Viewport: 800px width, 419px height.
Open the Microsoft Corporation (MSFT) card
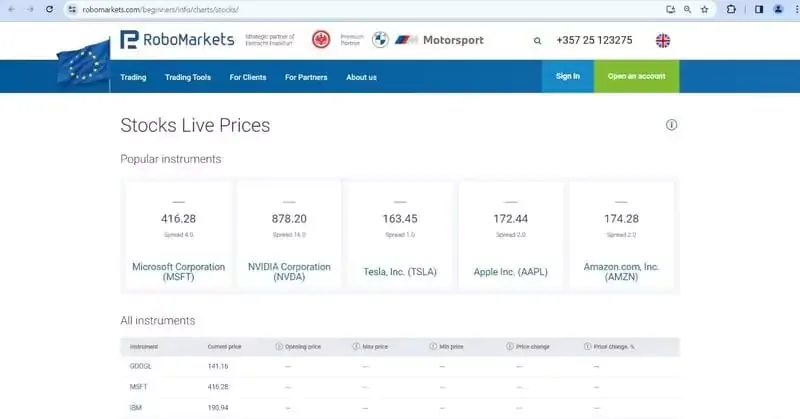point(179,235)
